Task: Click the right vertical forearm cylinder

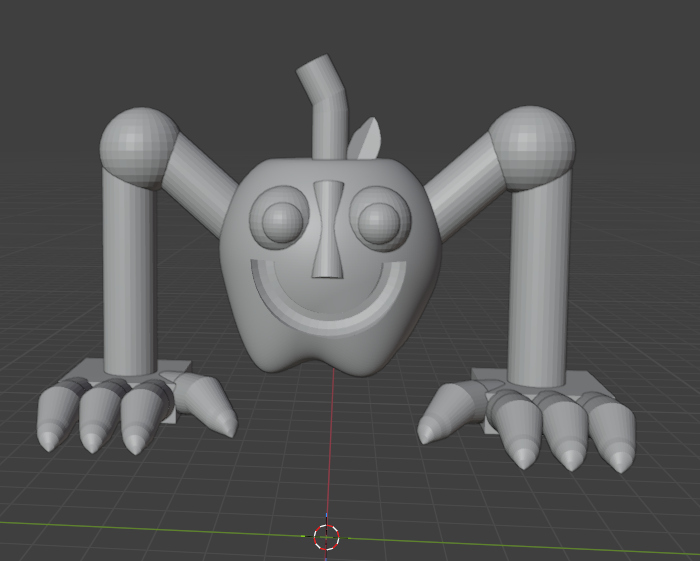Action: pos(539,281)
